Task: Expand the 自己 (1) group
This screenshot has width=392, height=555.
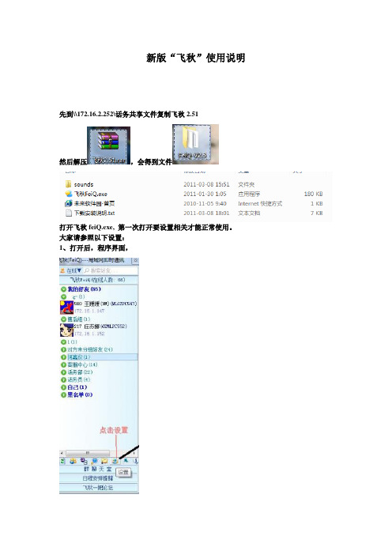Action: [x=64, y=387]
